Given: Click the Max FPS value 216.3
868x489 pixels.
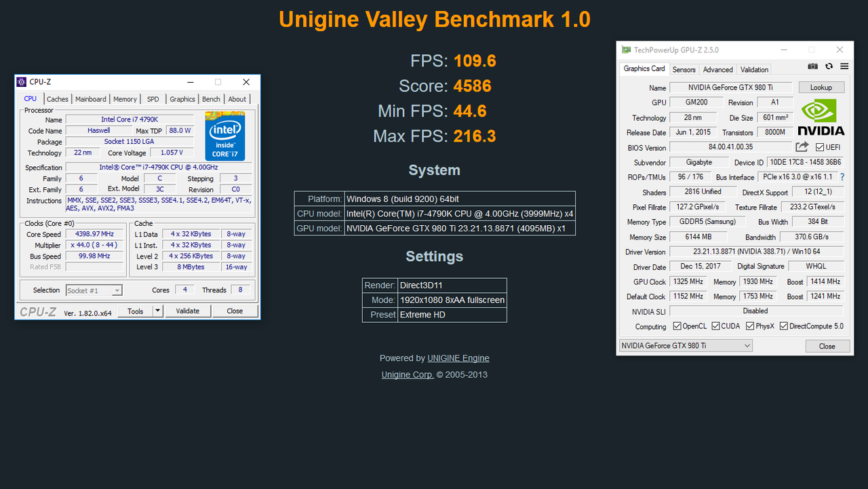Looking at the screenshot, I should coord(475,136).
